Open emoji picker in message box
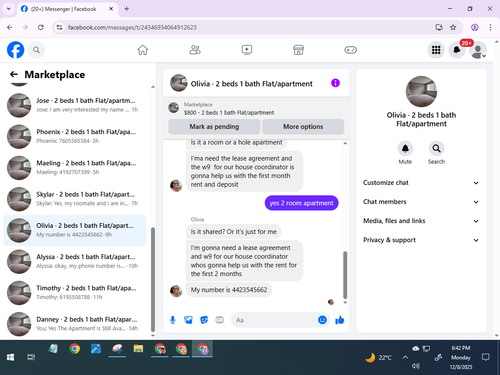This screenshot has height=375, width=500. [x=322, y=320]
